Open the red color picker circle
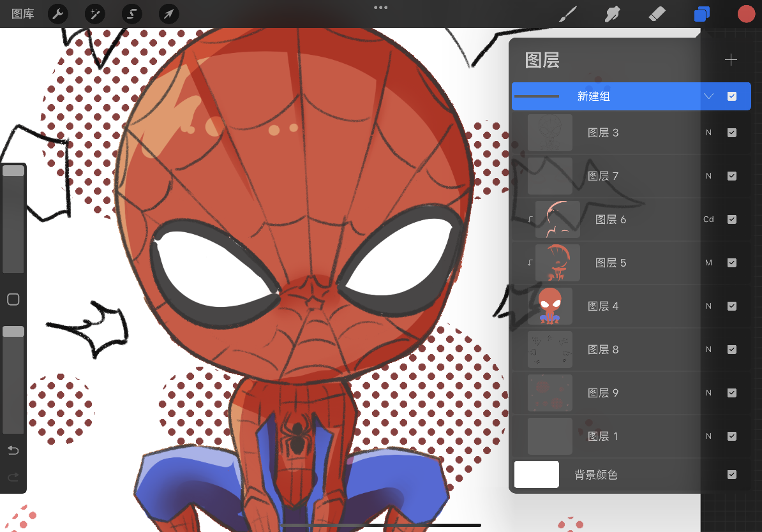The width and height of the screenshot is (762, 532). pyautogui.click(x=746, y=14)
